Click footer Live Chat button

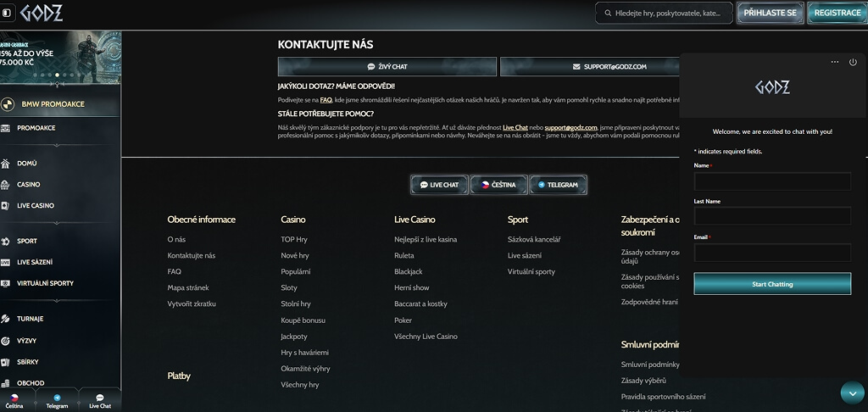pyautogui.click(x=440, y=185)
